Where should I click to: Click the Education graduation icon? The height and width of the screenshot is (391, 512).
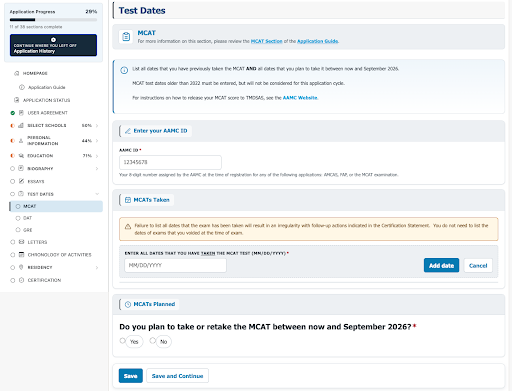pyautogui.click(x=21, y=156)
